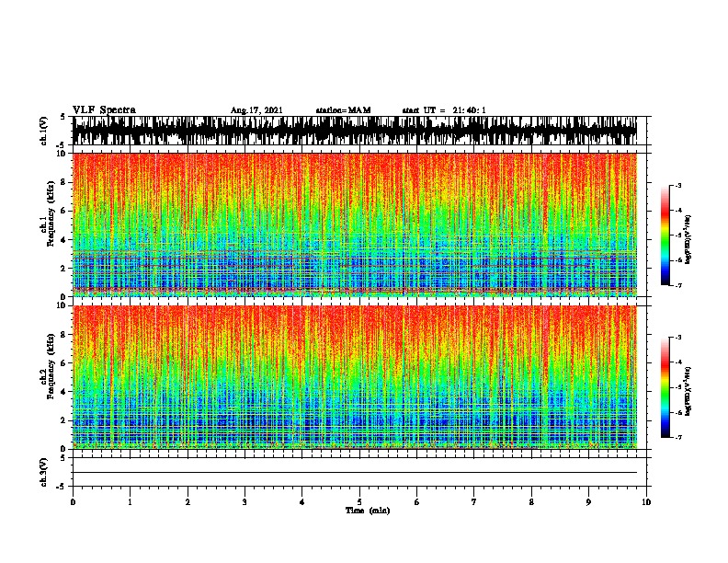Click the time axis tick label "0"
The width and height of the screenshot is (728, 563).
[73, 502]
